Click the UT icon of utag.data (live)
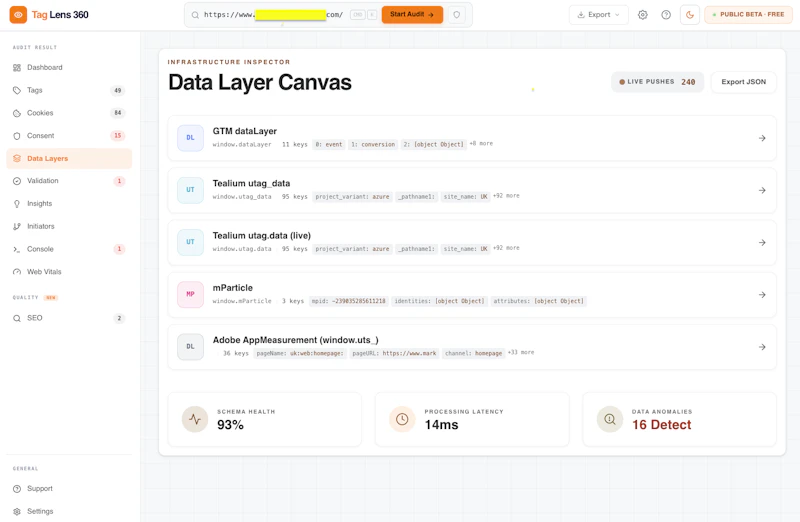Screen dimensions: 800x522 coord(190,242)
